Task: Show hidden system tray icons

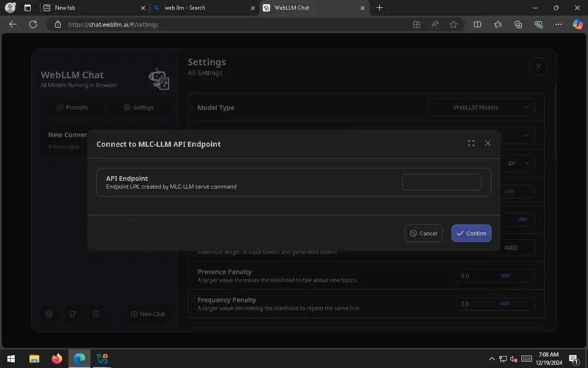Action: [492, 359]
